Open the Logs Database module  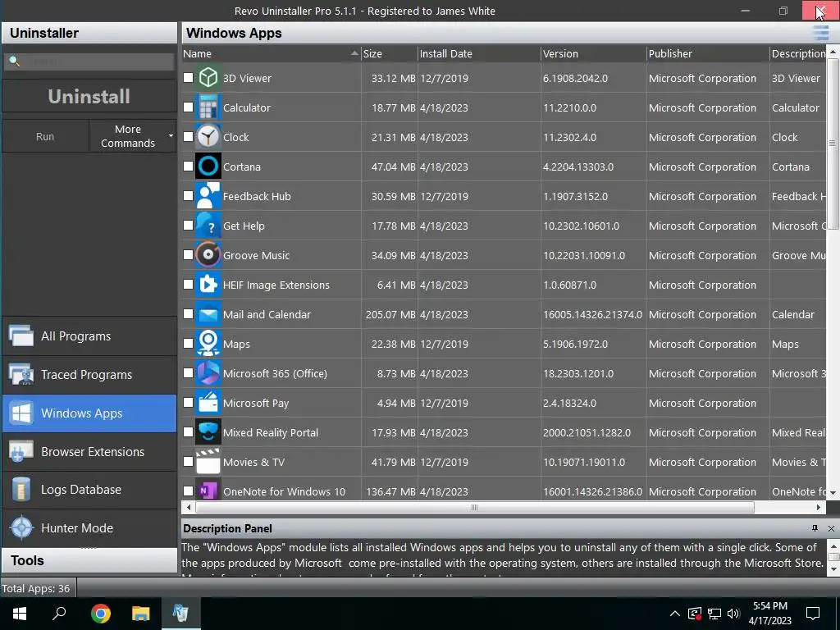[89, 490]
